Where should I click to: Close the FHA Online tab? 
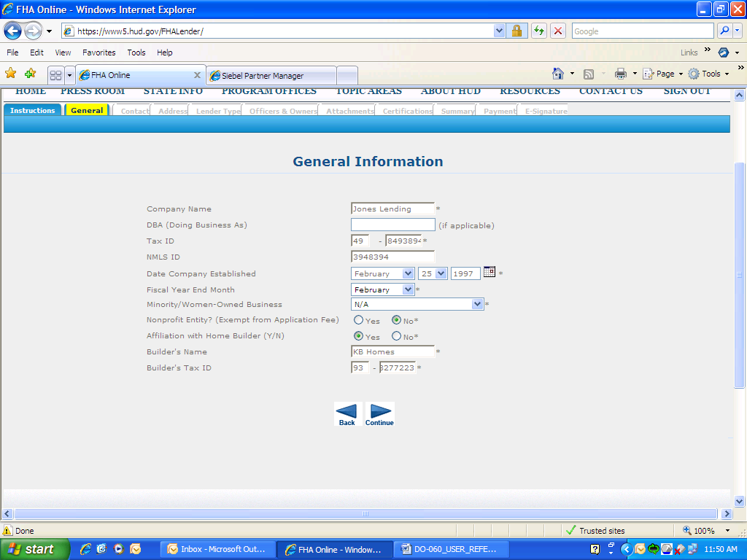197,75
